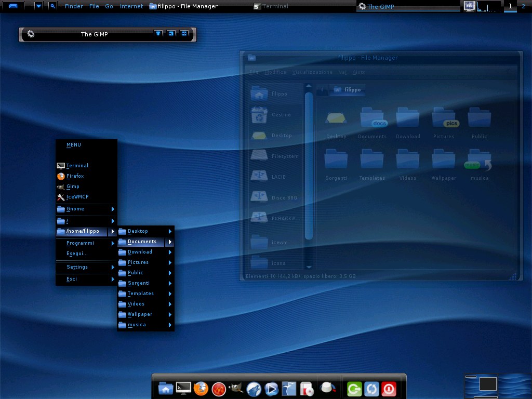Click the blue restart icon in the dock
The height and width of the screenshot is (399, 532).
[x=371, y=389]
